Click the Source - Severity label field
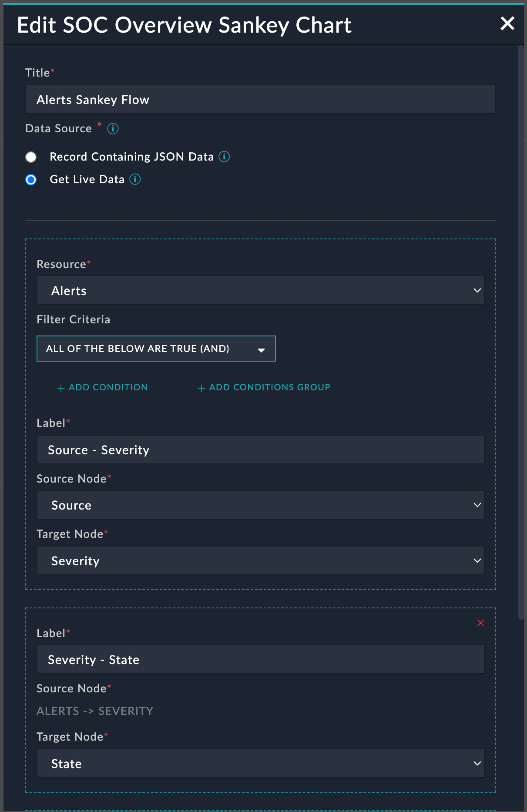This screenshot has height=812, width=527. (260, 450)
